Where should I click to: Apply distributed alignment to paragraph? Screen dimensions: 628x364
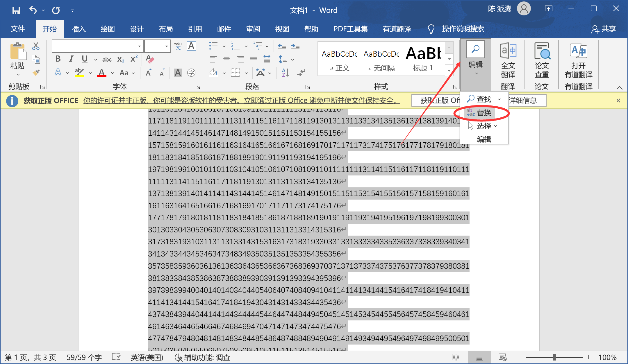coord(267,59)
